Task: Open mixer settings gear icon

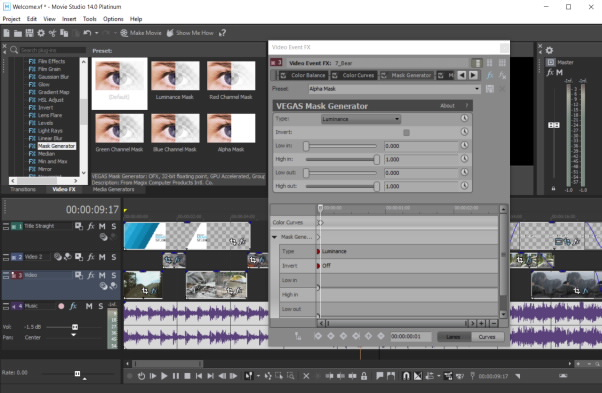Action: click(549, 50)
